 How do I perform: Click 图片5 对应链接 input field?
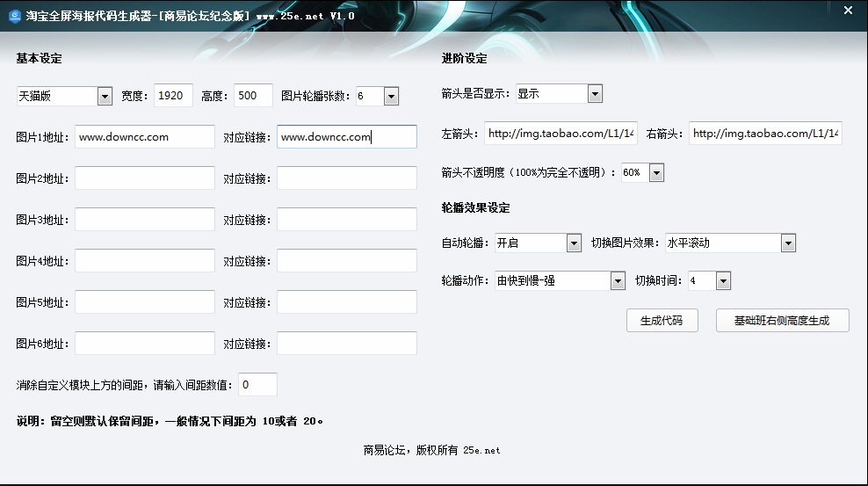pos(346,302)
